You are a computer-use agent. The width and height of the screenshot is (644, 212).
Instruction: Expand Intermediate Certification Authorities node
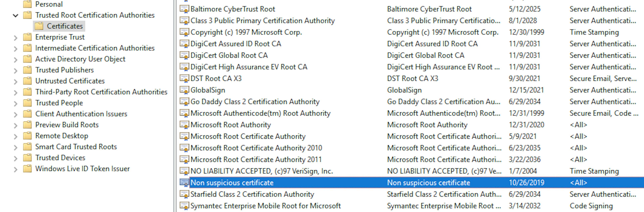coord(15,49)
